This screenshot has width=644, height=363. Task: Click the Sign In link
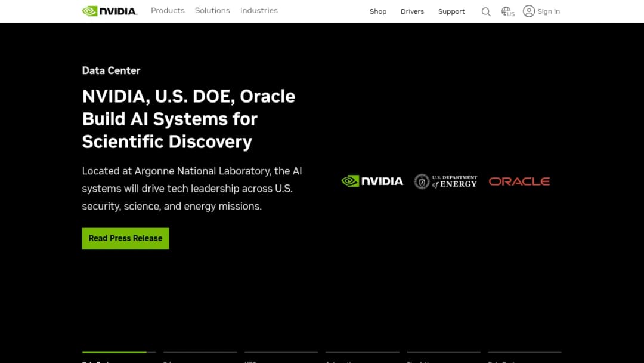pos(549,11)
